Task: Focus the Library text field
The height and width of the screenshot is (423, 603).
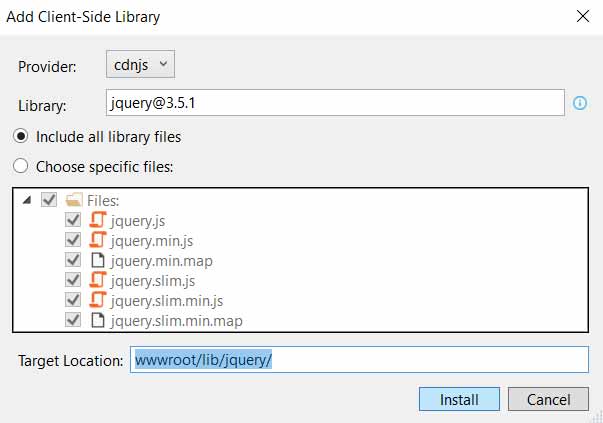Action: coord(335,103)
